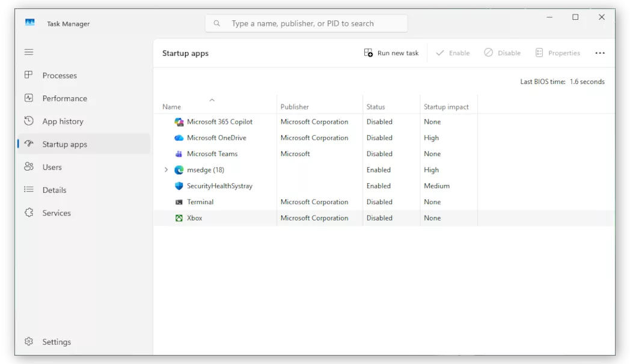Select the Performance sidebar icon

pos(29,98)
